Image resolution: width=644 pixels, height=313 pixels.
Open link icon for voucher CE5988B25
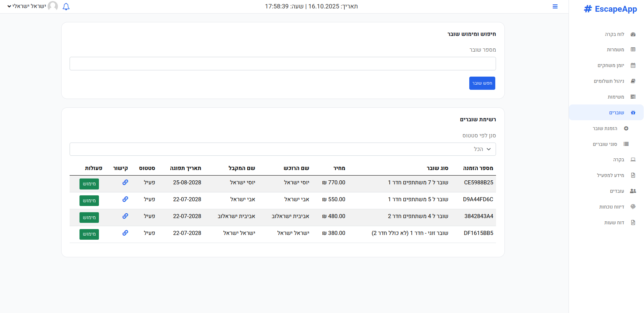point(125,183)
